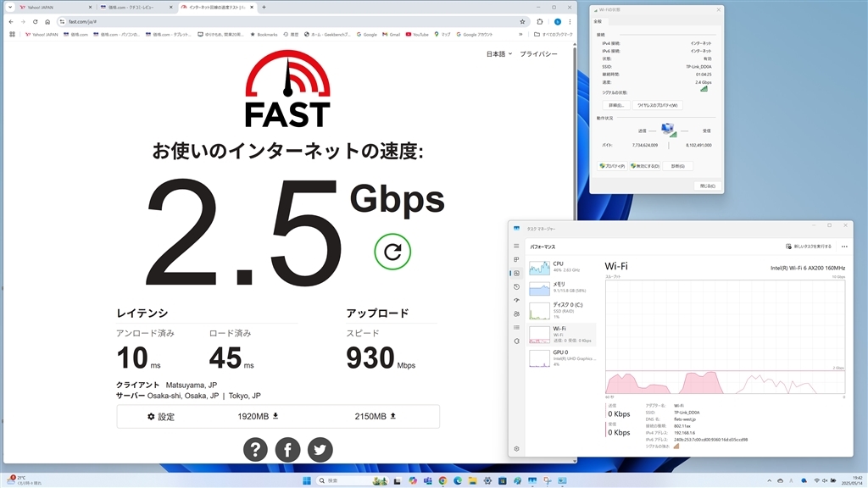868x488 pixels.
Task: Open the tab search dropdown arrow
Action: (10, 7)
